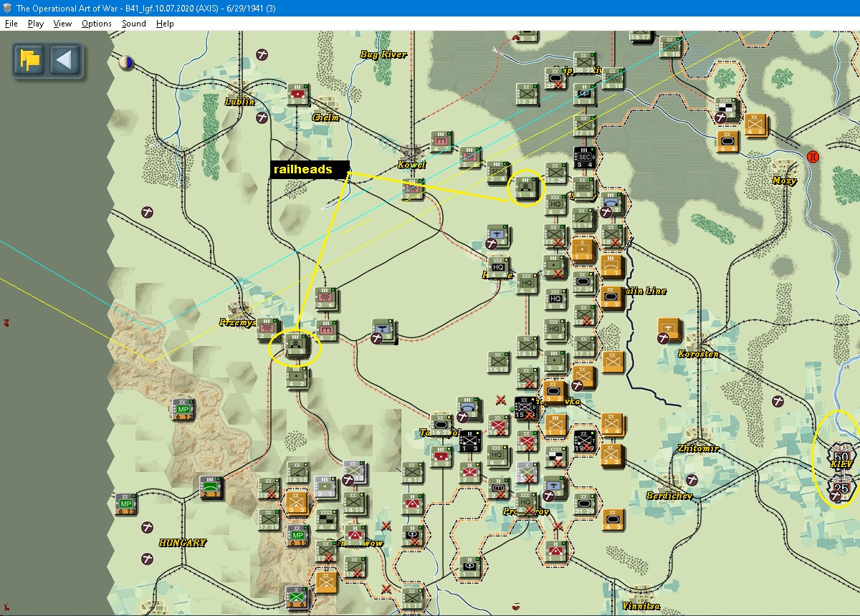Open the Options menu
Image resolution: width=860 pixels, height=616 pixels.
(x=96, y=24)
